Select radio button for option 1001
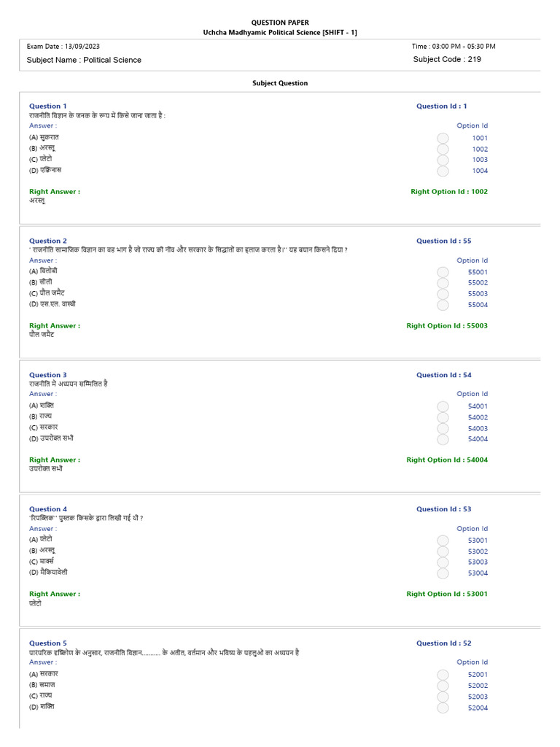Image resolution: width=560 pixels, height=747 pixels. coord(443,138)
